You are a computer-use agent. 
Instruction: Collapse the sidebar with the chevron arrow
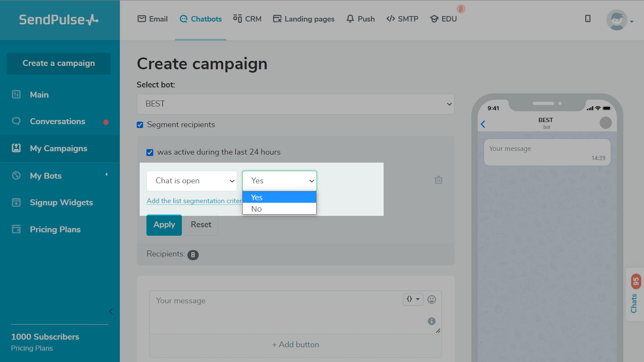point(111,312)
